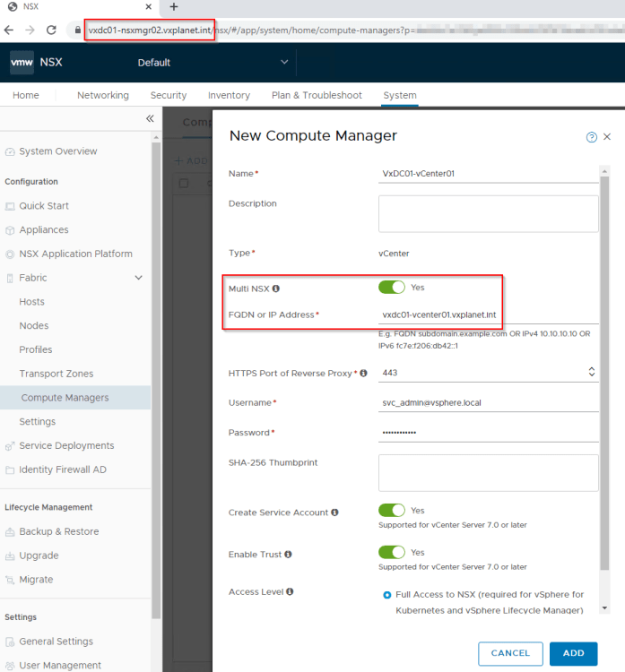This screenshot has height=672, width=625.
Task: Collapse the Fabric section chevron
Action: coord(139,278)
